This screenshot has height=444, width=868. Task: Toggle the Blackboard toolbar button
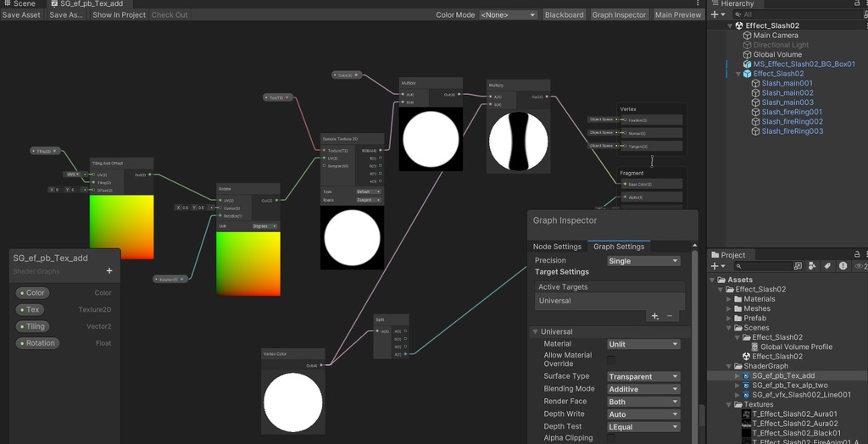coord(564,15)
